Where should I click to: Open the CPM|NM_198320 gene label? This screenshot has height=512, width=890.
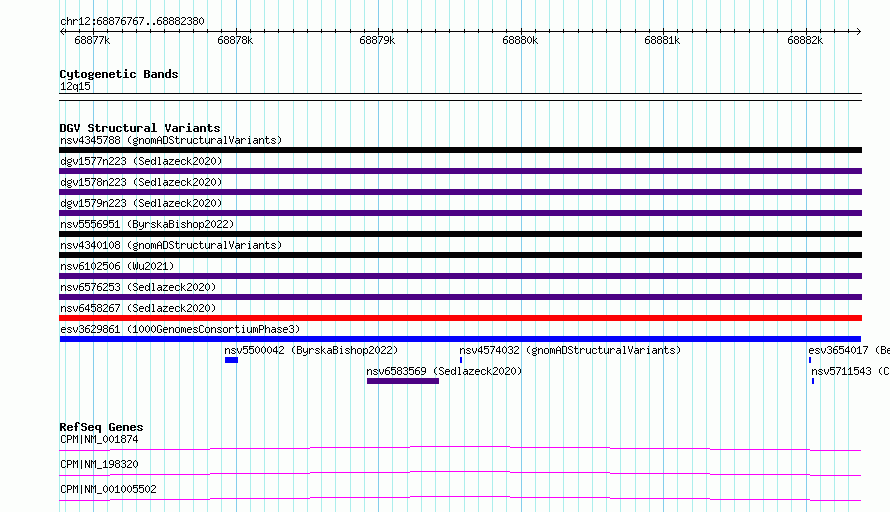click(99, 464)
